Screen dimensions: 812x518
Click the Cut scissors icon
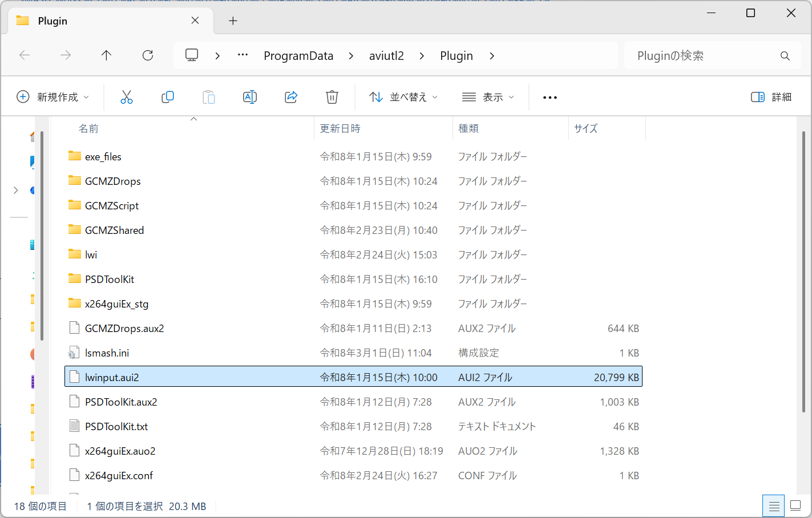tap(127, 98)
